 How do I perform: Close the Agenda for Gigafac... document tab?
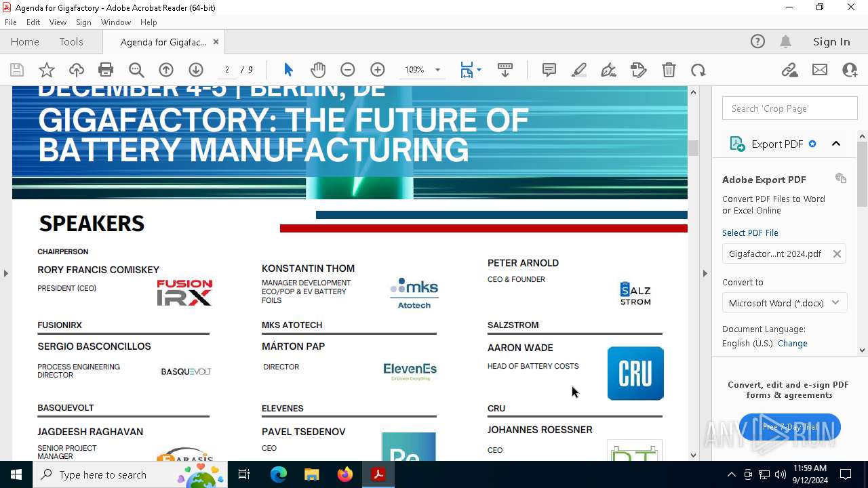point(216,42)
